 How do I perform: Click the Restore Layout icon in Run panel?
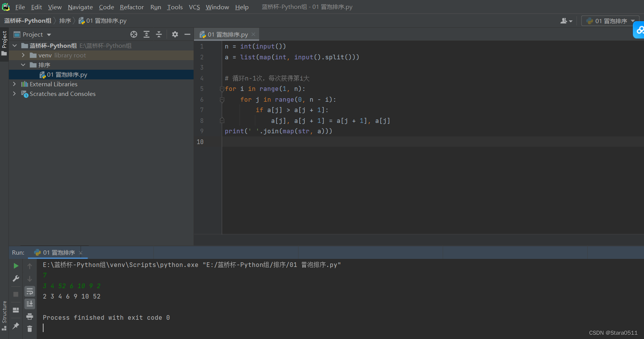16,310
